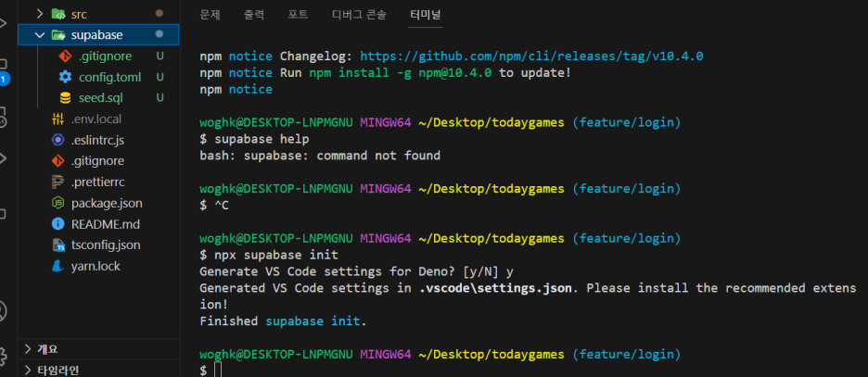The image size is (868, 377).
Task: Click 'bash: supabase: command not found' line
Action: (x=320, y=156)
